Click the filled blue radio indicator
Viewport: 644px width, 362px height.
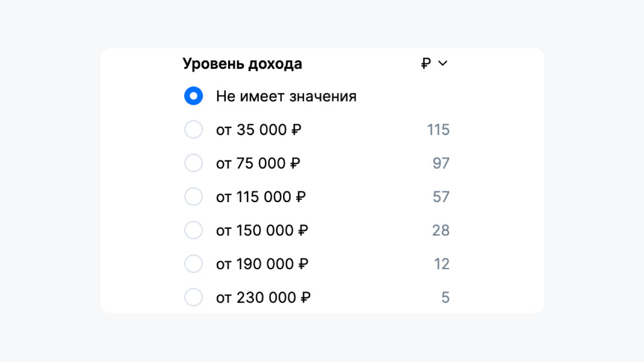(193, 95)
